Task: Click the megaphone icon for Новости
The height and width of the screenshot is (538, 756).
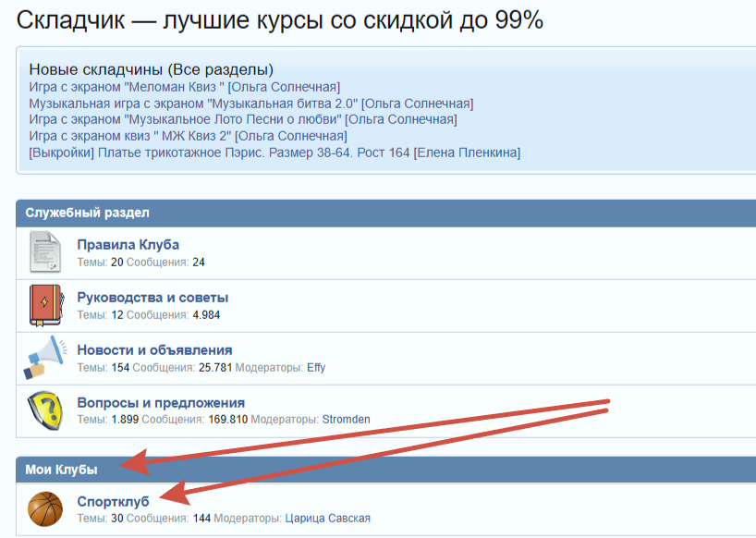Action: tap(44, 358)
